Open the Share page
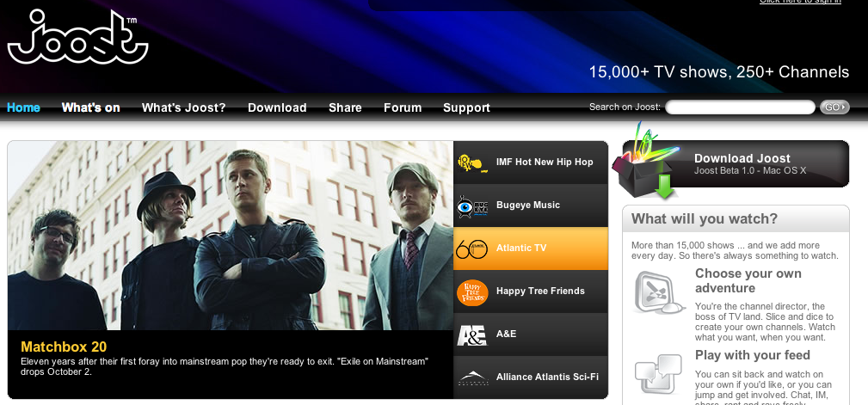This screenshot has width=868, height=405. pos(345,107)
